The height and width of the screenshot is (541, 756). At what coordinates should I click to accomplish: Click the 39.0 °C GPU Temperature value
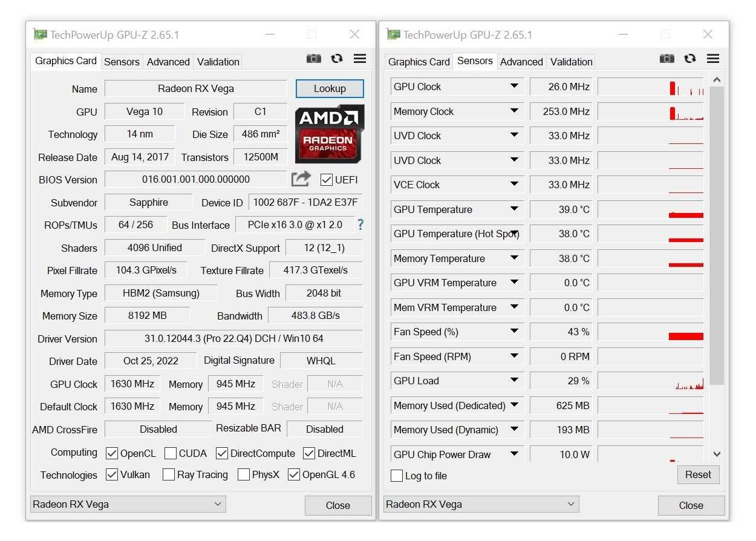(561, 209)
